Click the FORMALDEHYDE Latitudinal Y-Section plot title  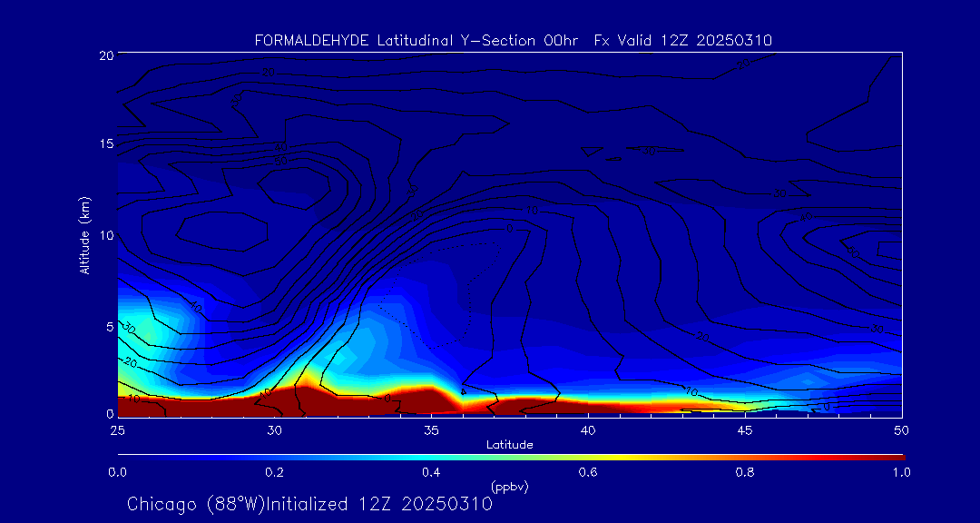click(513, 41)
